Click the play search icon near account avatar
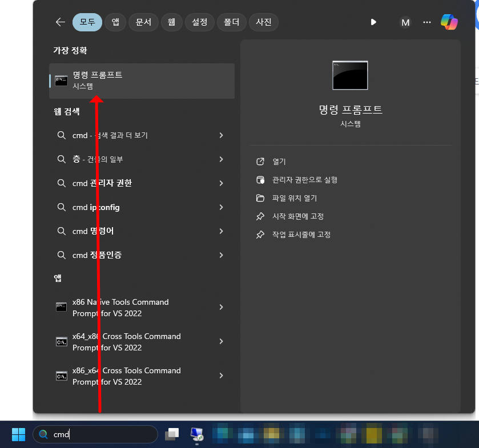479x448 pixels. click(x=373, y=22)
